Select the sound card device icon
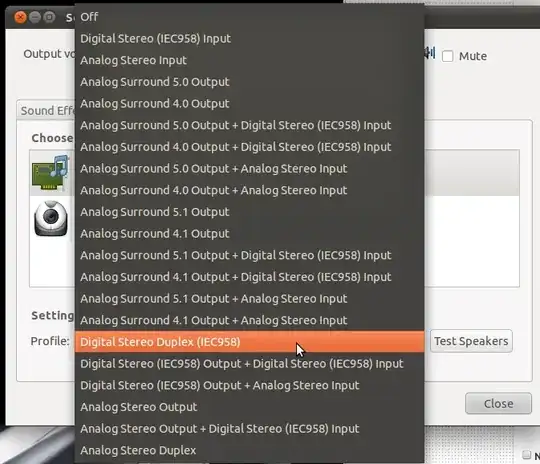540x464 pixels. (x=50, y=172)
